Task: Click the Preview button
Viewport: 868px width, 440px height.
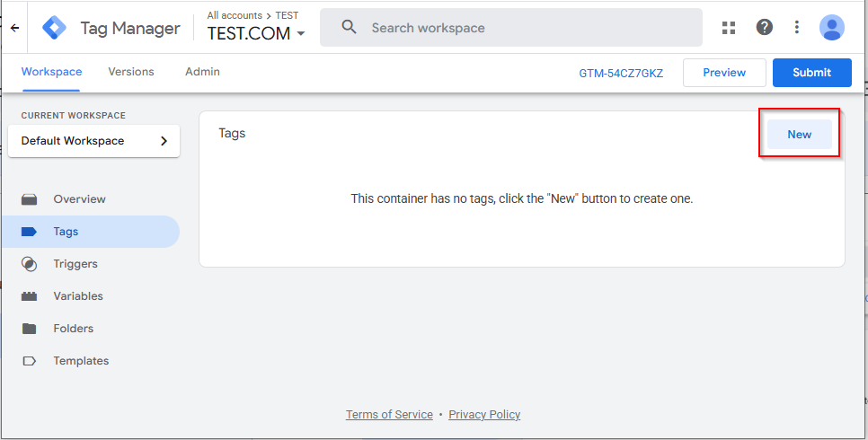Action: (724, 73)
